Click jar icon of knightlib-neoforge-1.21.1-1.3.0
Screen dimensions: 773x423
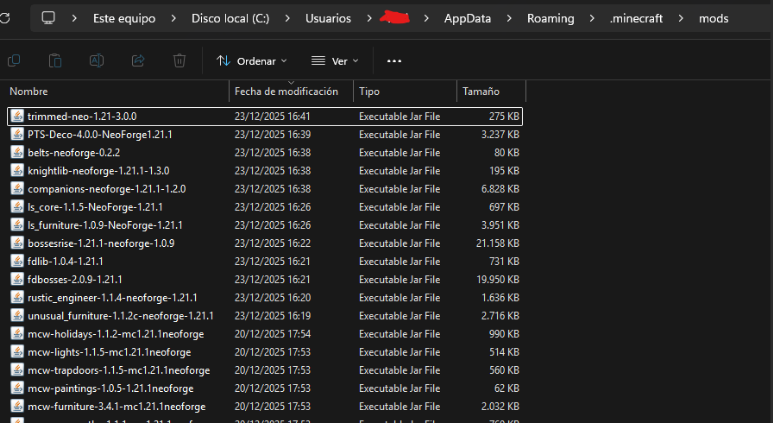17,171
